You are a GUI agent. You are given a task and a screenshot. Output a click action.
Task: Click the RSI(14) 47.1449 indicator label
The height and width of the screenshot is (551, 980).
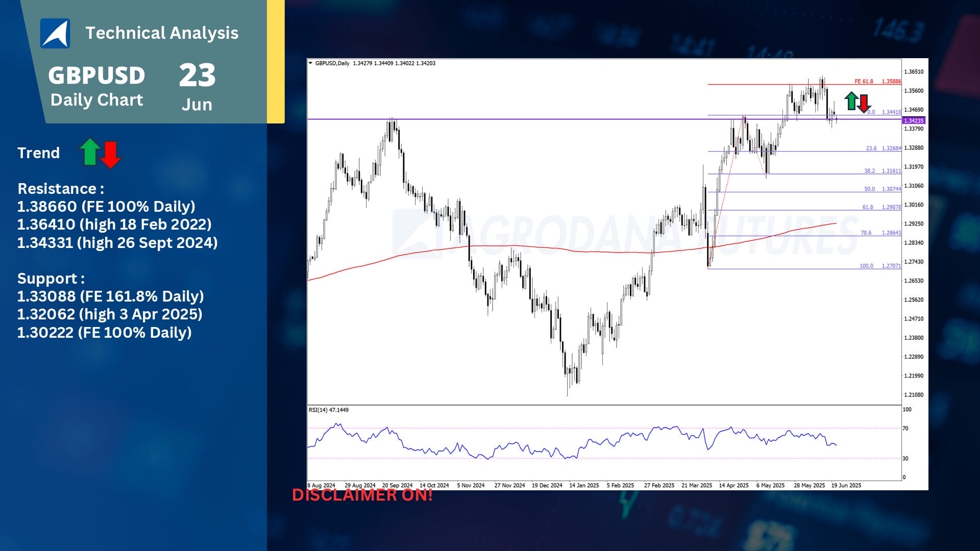click(329, 410)
